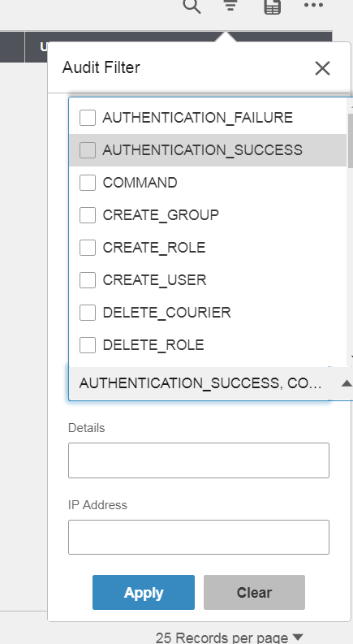Click the filter funnel icon
The width and height of the screenshot is (353, 644).
230,6
